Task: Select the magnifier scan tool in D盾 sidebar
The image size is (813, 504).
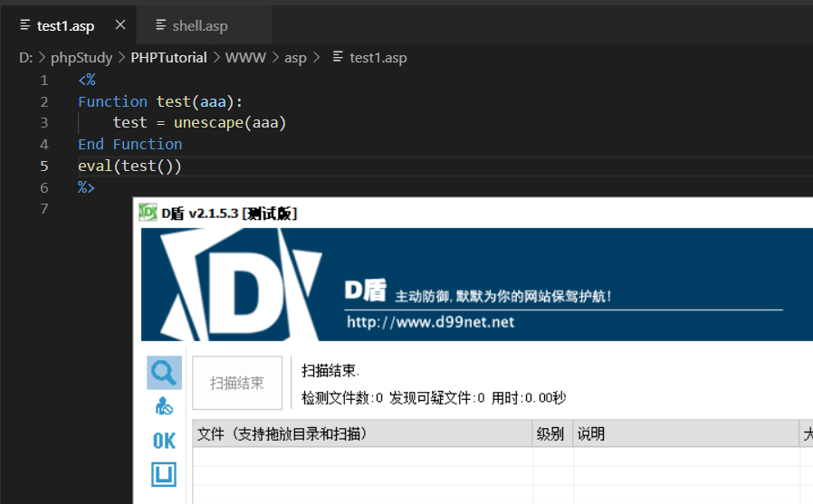Action: click(x=164, y=373)
